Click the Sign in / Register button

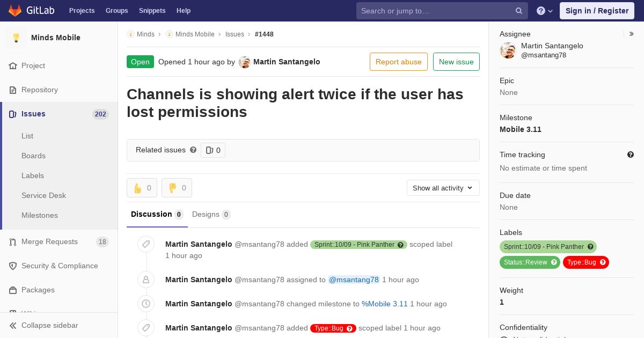point(597,11)
